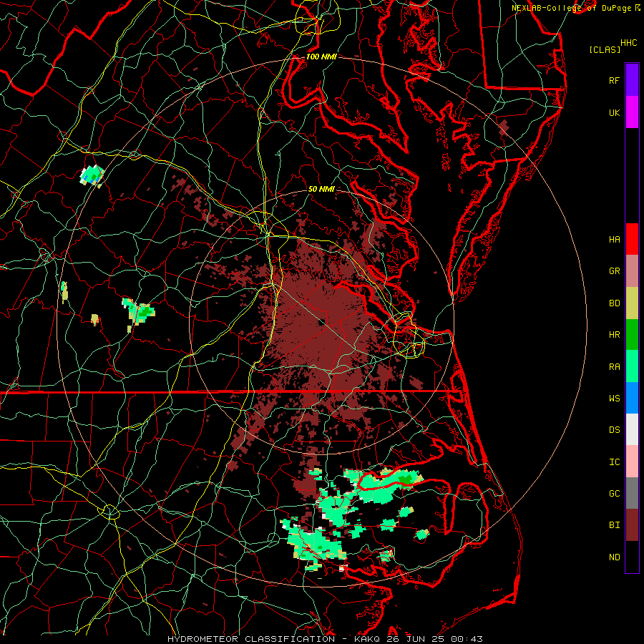
Task: Click the dark green HR legend swatch
Action: pyautogui.click(x=632, y=335)
